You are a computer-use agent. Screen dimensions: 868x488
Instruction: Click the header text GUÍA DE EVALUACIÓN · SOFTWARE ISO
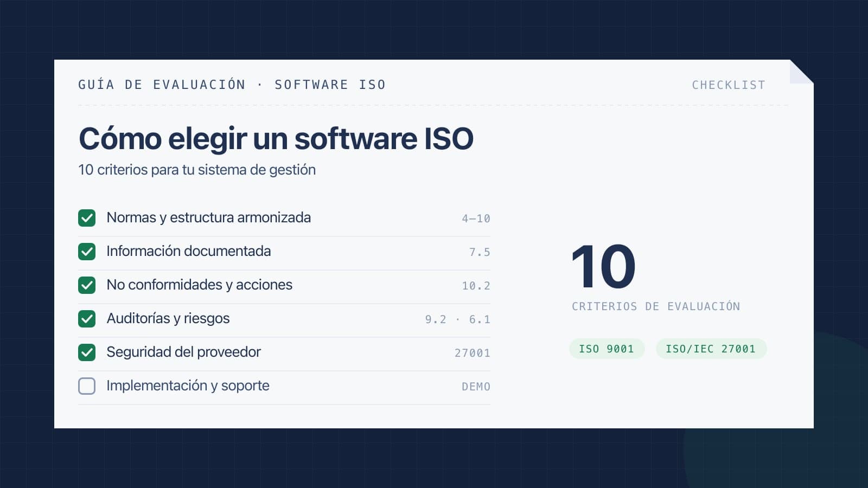tap(232, 85)
